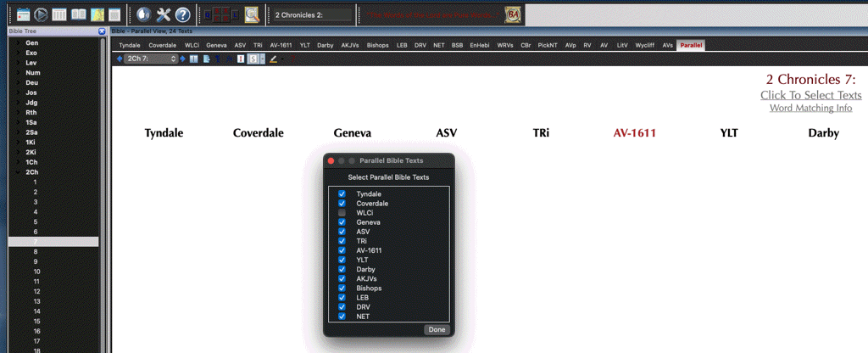Switch to the Wycliff tab
This screenshot has height=353, width=868.
[x=644, y=46]
